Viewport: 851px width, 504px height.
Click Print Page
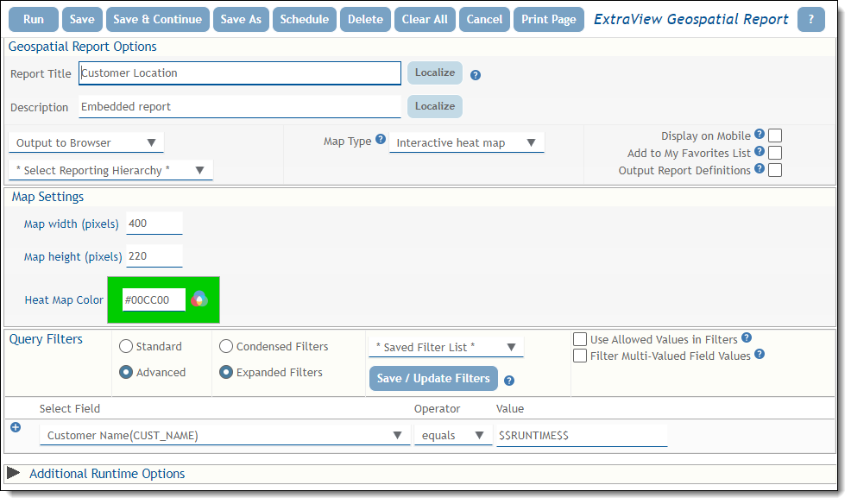pos(549,20)
